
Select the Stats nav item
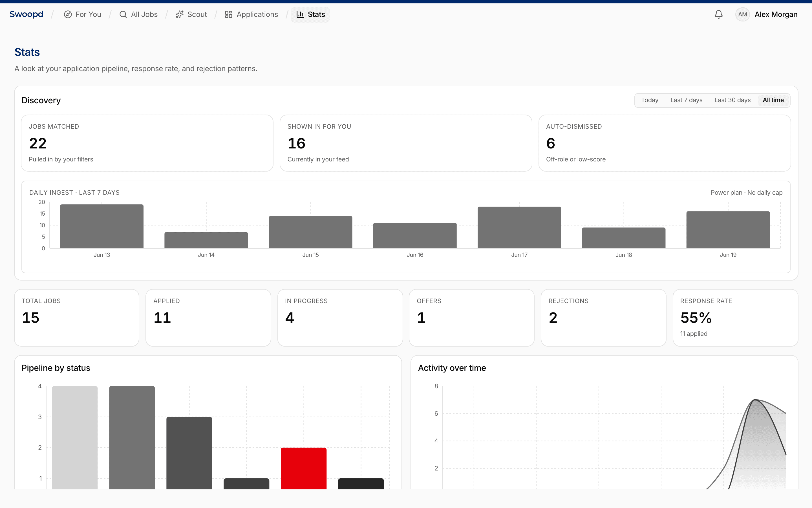pyautogui.click(x=310, y=14)
